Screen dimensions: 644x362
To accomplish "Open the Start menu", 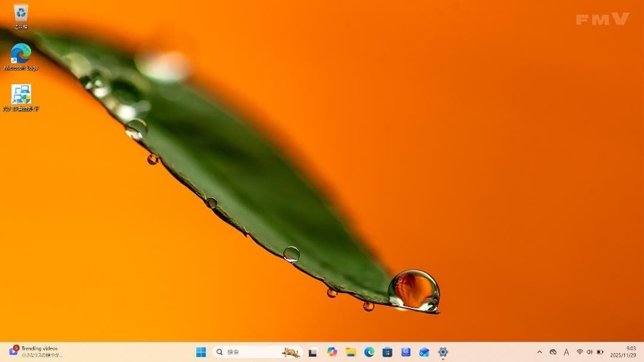I will (202, 351).
